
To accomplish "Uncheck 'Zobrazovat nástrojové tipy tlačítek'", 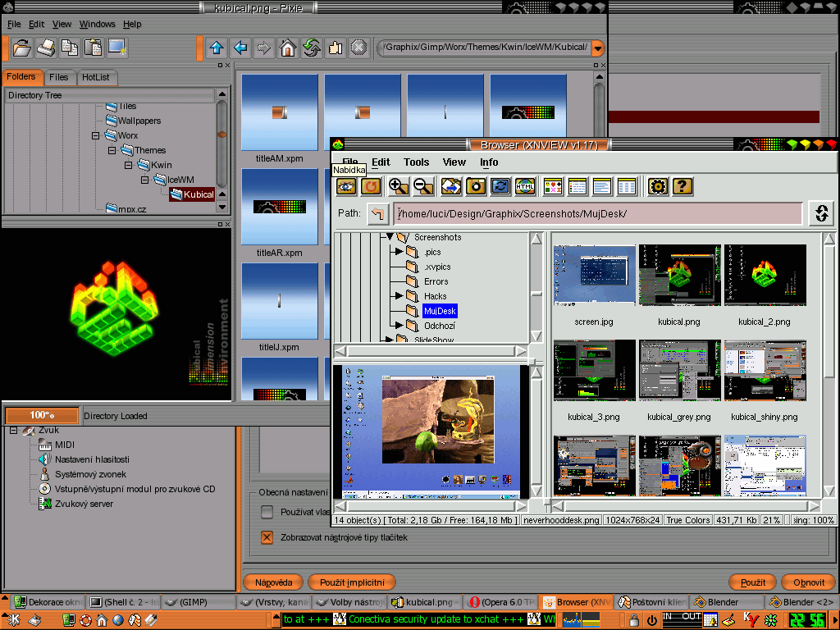I will coord(267,537).
